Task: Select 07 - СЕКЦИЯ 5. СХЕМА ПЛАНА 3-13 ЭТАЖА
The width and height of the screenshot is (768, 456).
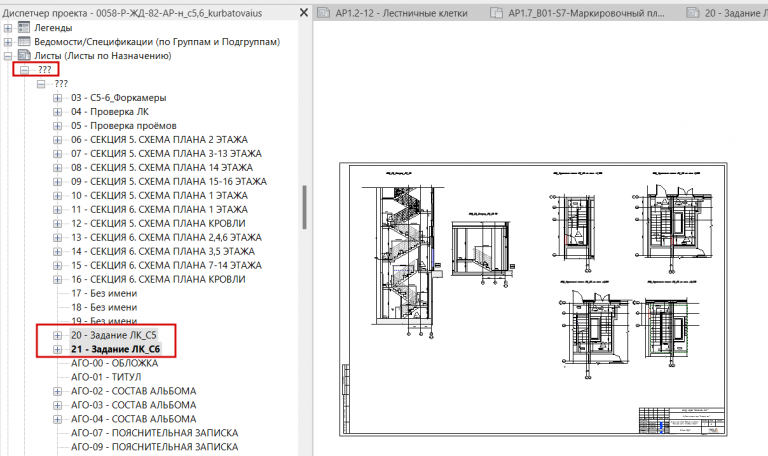Action: (x=166, y=154)
